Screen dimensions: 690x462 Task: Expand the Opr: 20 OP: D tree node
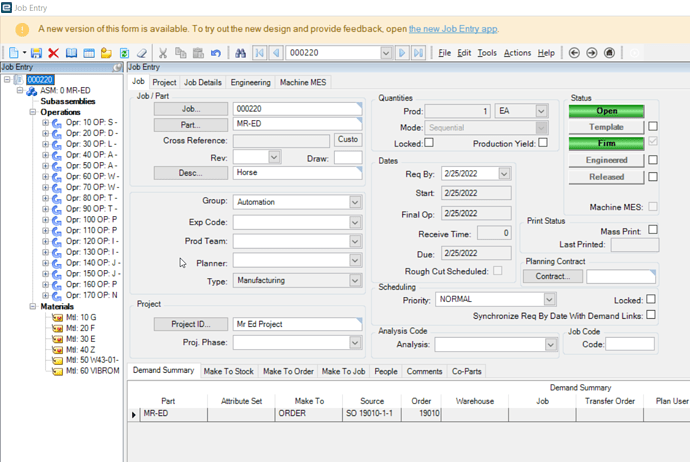coord(45,133)
